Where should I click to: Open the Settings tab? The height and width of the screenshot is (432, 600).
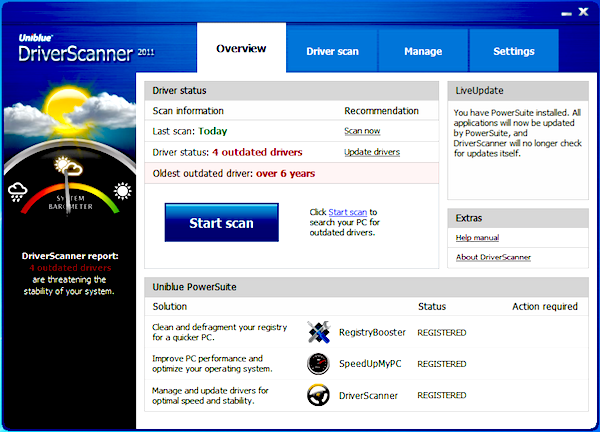[514, 51]
